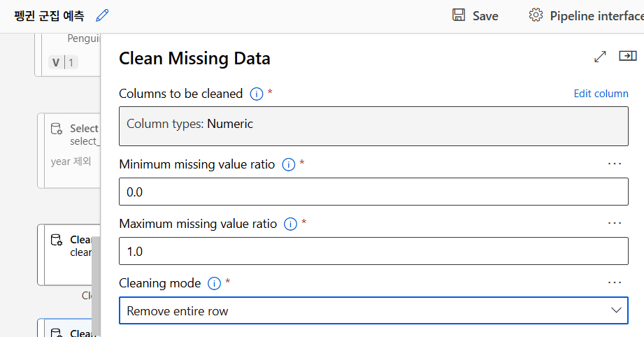Click the Edit column link

tap(601, 94)
